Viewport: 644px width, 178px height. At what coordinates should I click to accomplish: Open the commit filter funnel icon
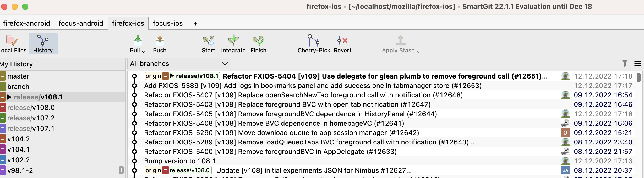[625, 63]
